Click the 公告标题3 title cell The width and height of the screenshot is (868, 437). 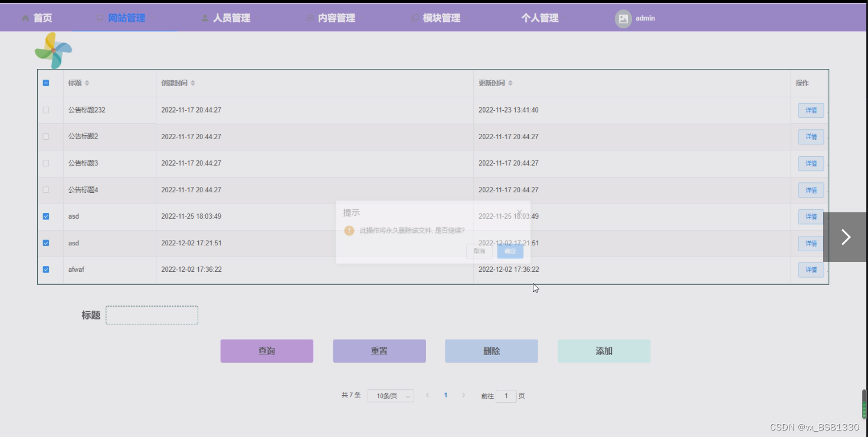pos(83,163)
